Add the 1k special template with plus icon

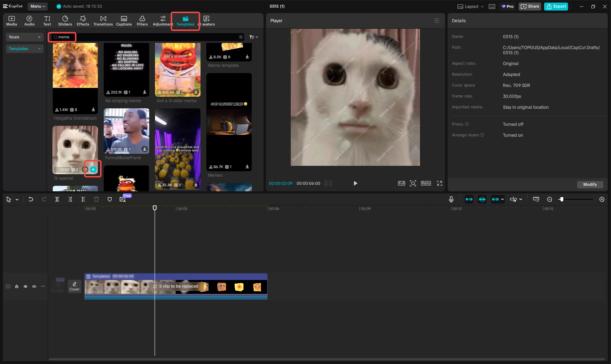[x=93, y=169]
